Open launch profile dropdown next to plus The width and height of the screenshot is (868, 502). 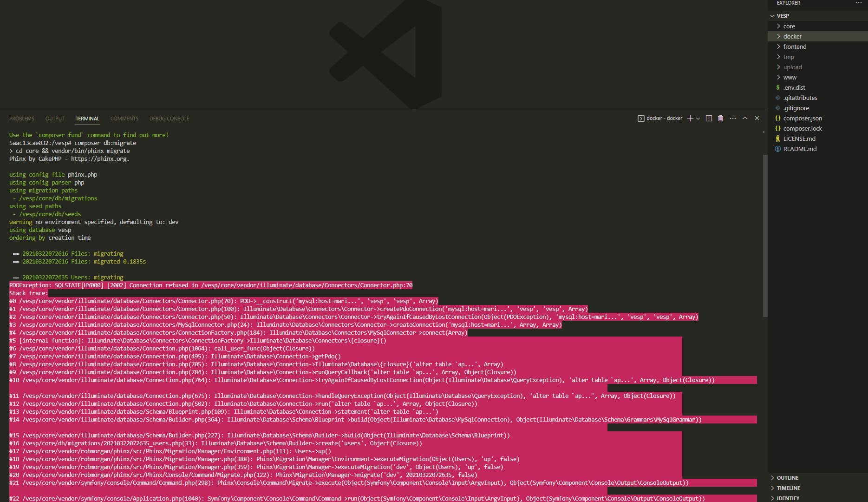[x=698, y=119]
